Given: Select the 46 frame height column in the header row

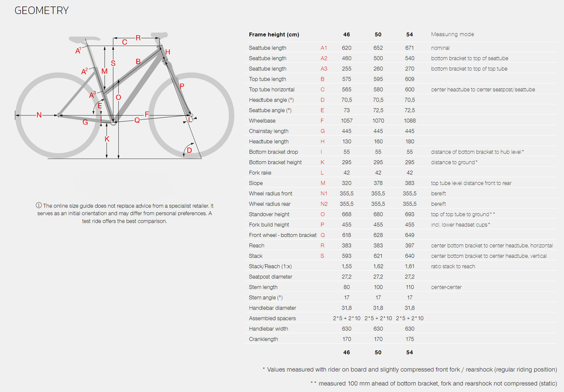Looking at the screenshot, I should (x=346, y=34).
